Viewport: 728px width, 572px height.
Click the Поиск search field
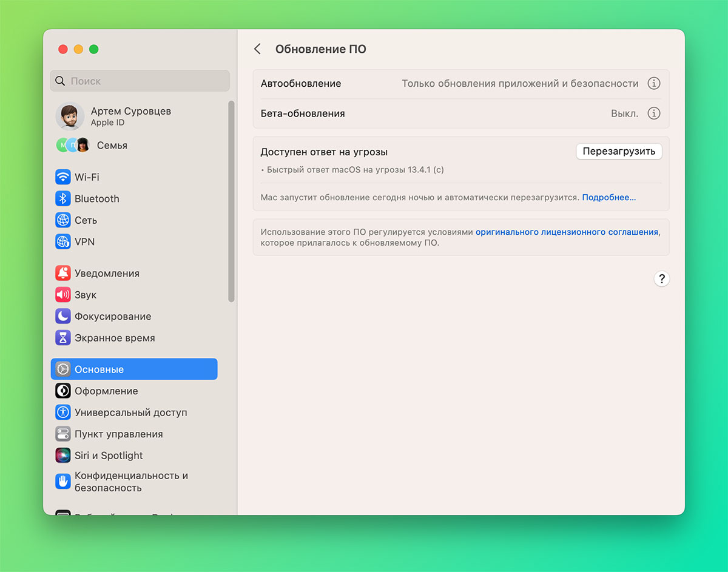pos(140,81)
